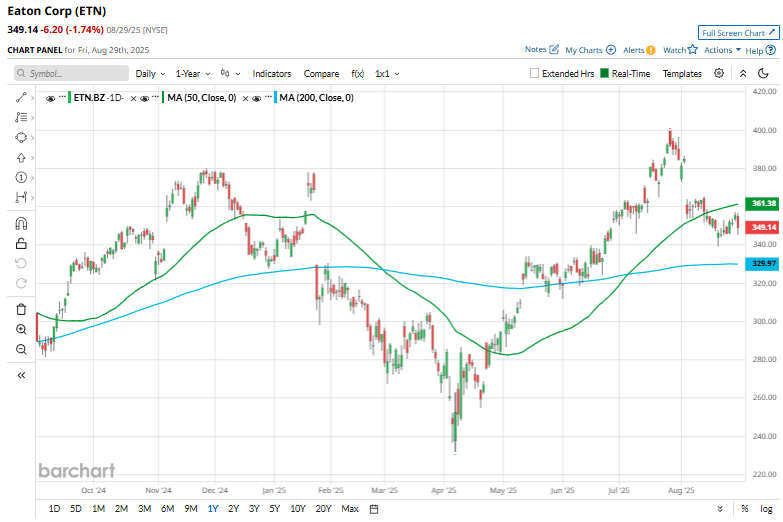Zoom in using the magnifier plus
Screen dimensions: 783x522
click(21, 329)
